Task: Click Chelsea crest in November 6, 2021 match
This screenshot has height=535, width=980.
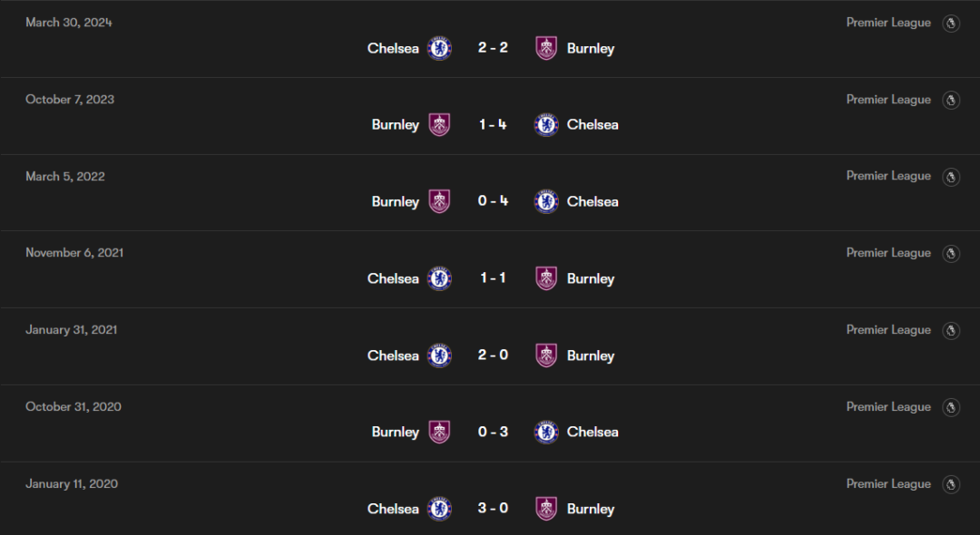Action: [439, 278]
